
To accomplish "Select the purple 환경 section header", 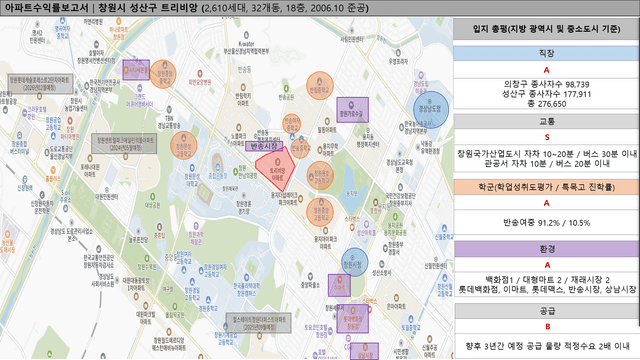I will [x=546, y=249].
